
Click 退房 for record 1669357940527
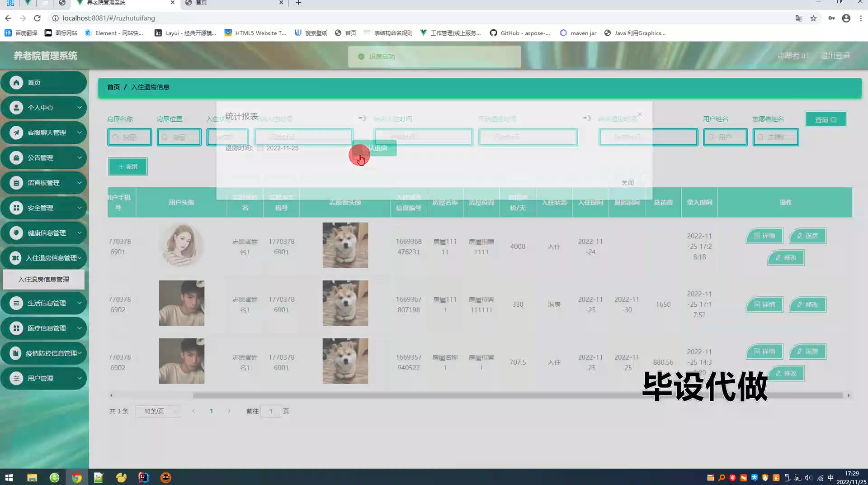tap(808, 352)
